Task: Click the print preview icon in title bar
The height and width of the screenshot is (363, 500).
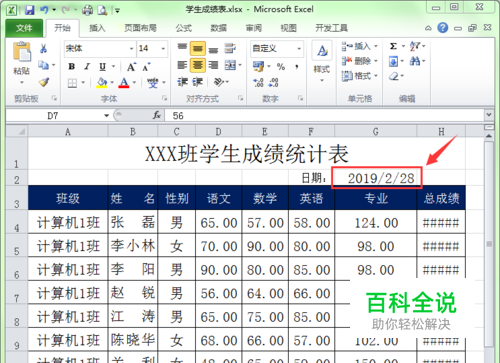Action: 102,10
